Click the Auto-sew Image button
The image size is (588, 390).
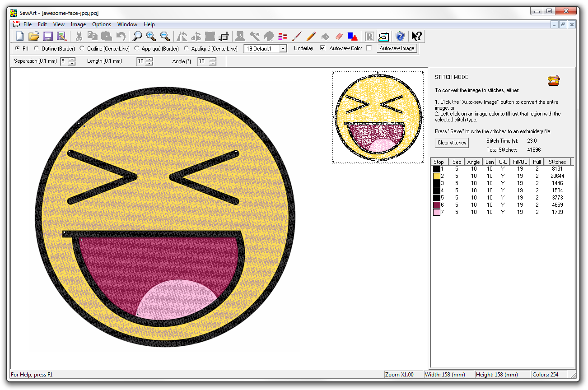click(x=397, y=48)
